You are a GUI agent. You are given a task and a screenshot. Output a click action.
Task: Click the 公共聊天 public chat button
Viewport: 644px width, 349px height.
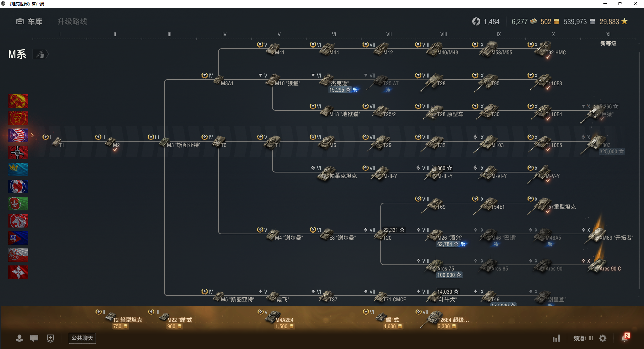(x=82, y=338)
